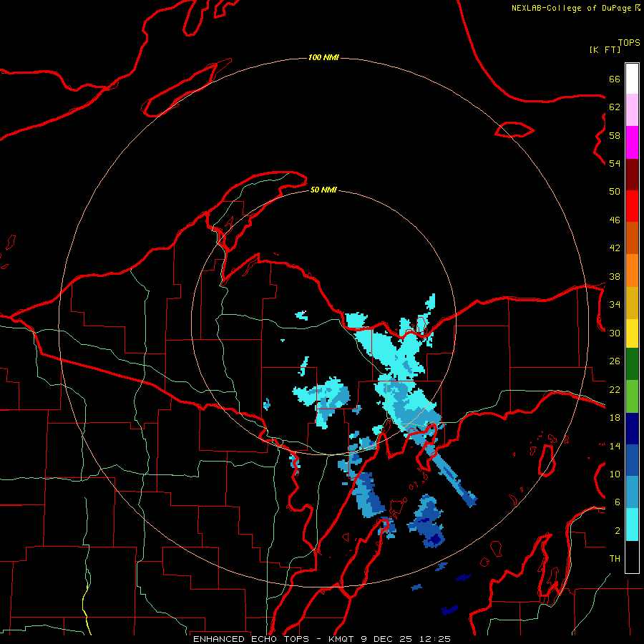Click the cyan 2-6 kft legend swatch

(x=632, y=525)
